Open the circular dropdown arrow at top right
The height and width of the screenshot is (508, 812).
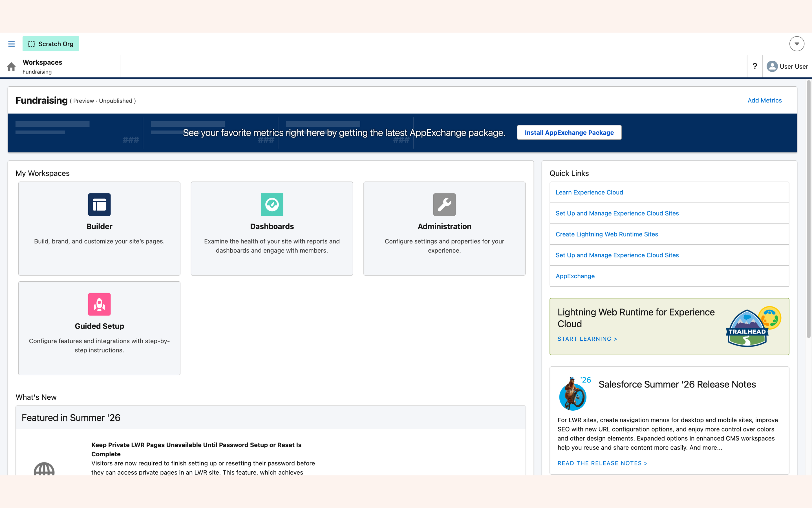pos(796,44)
